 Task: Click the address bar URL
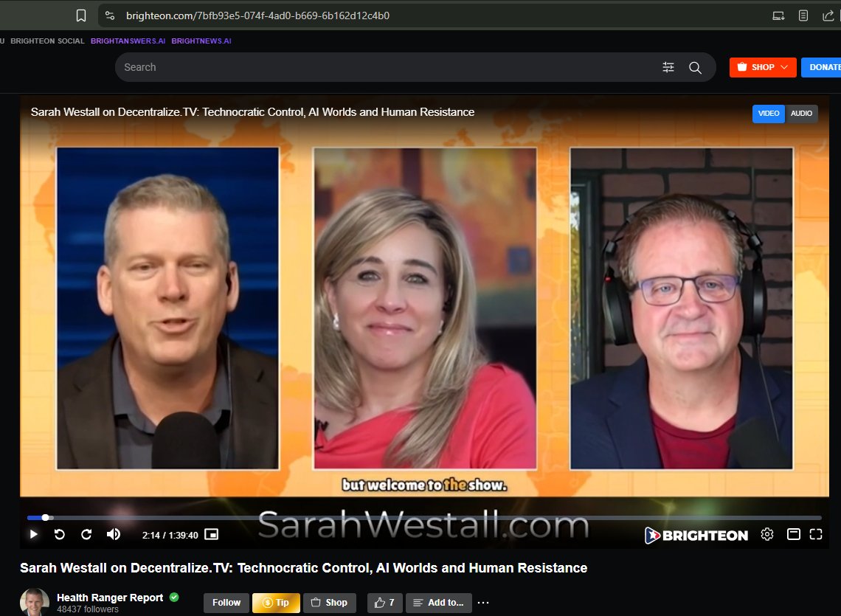tap(257, 15)
